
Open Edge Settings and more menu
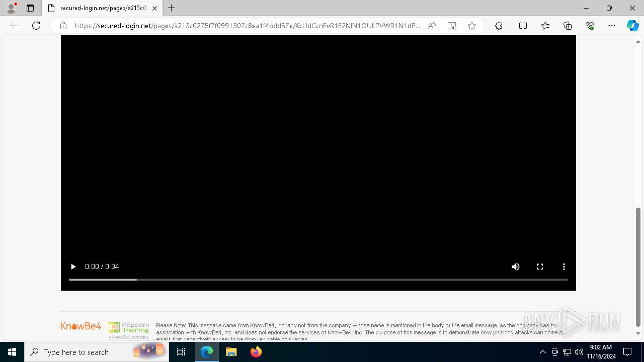coord(612,26)
